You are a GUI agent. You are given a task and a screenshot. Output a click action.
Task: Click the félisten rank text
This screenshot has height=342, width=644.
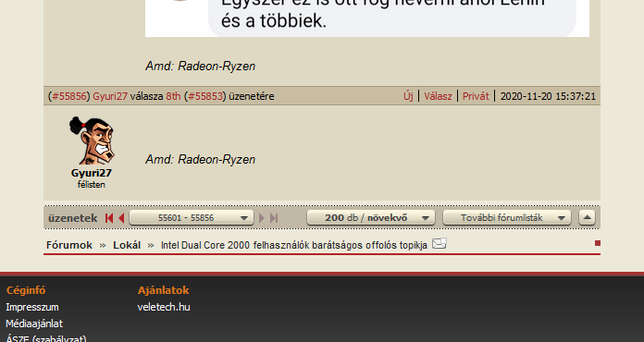click(x=92, y=185)
